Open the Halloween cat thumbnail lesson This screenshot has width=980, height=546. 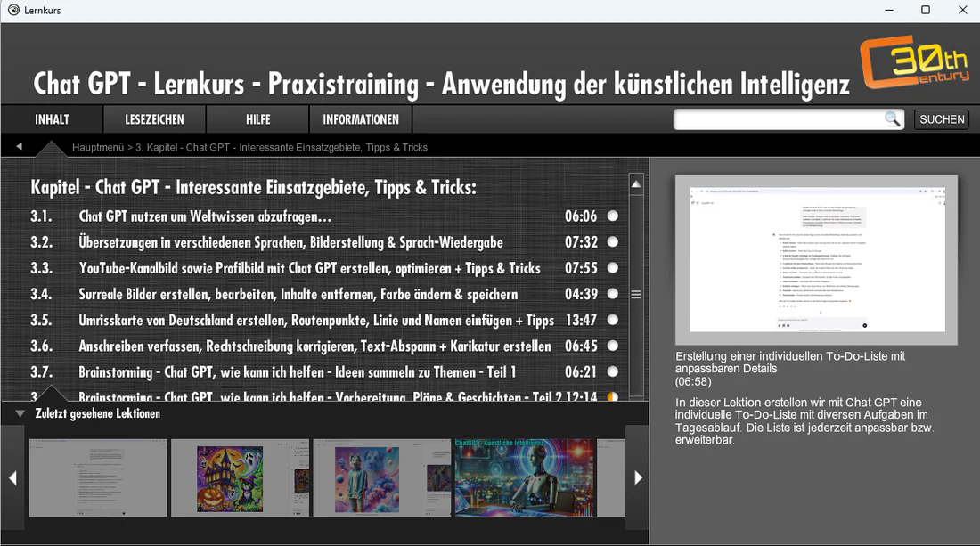(230, 478)
